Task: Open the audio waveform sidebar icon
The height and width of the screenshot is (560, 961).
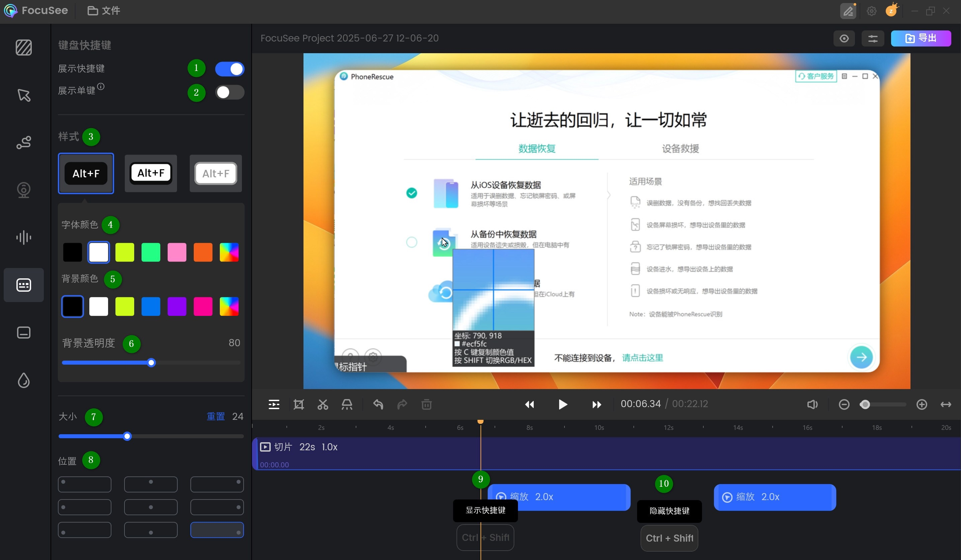Action: pyautogui.click(x=24, y=237)
